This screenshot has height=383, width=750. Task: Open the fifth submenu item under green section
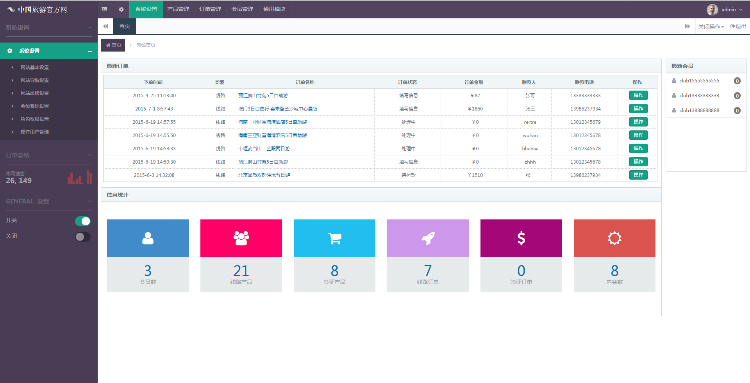point(34,119)
